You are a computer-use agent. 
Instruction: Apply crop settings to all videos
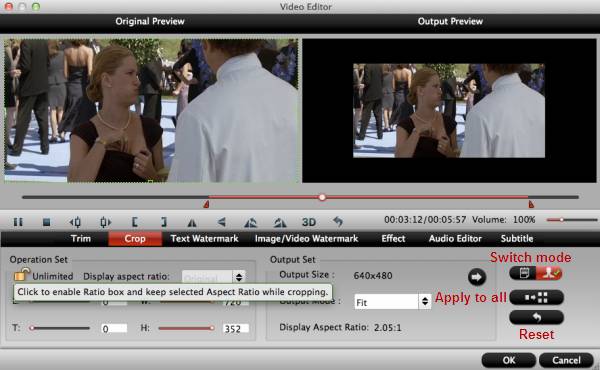(x=536, y=297)
